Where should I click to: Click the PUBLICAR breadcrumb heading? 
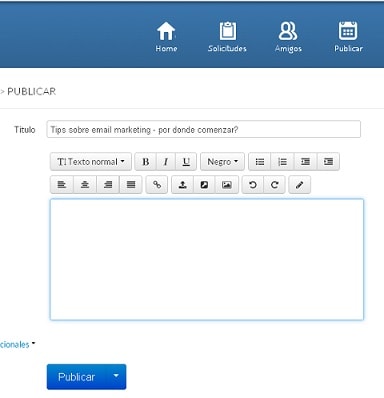31,91
